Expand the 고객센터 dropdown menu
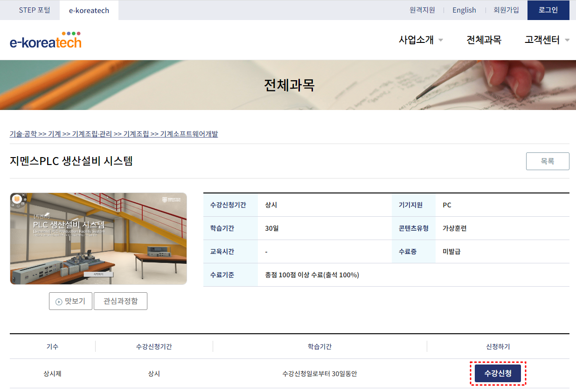576x392 pixels. click(547, 40)
